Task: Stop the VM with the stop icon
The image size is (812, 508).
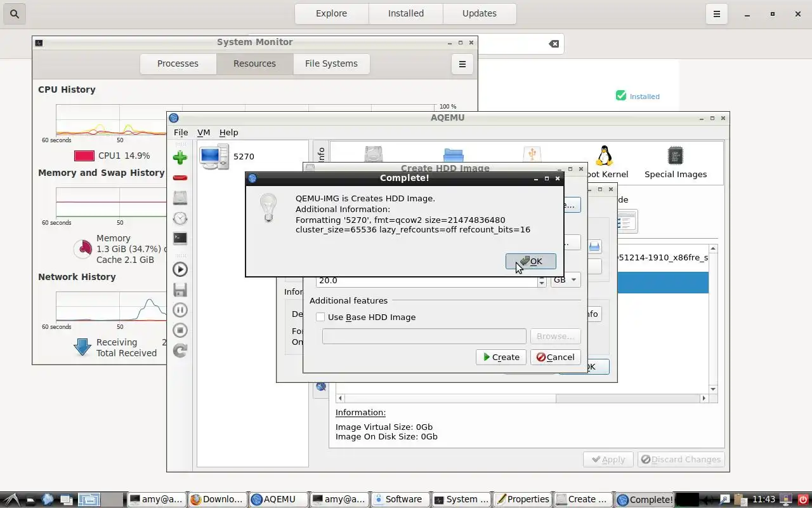Action: (x=180, y=330)
